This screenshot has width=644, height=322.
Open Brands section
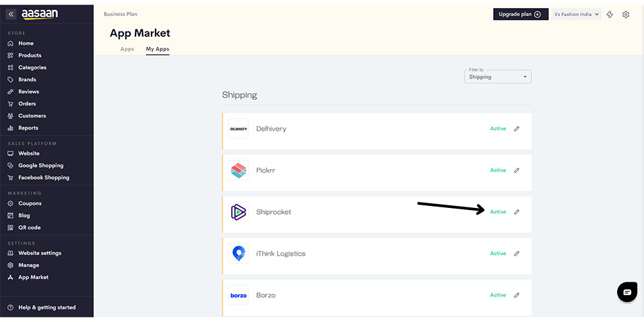point(27,80)
